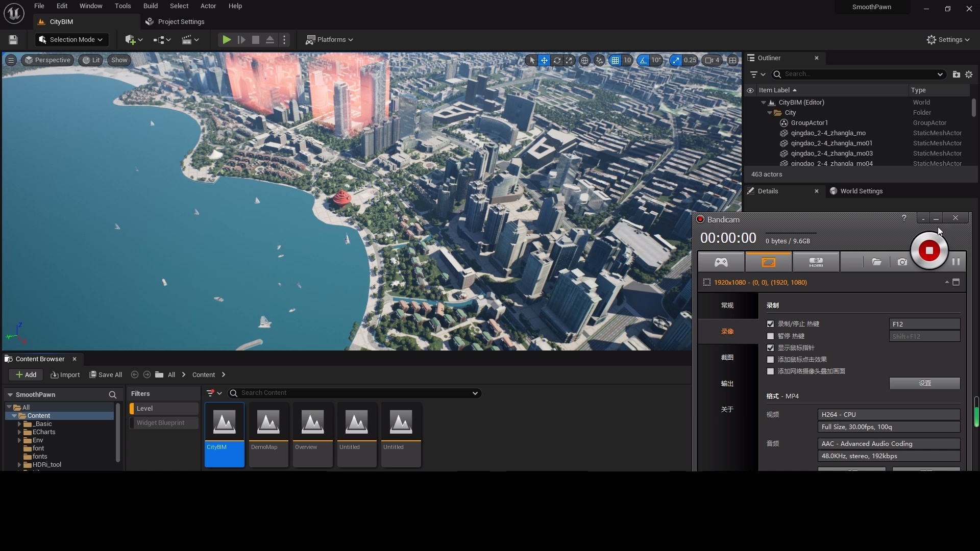Viewport: 980px width, 551px height.
Task: Click the Import button in Content Browser
Action: tap(65, 375)
